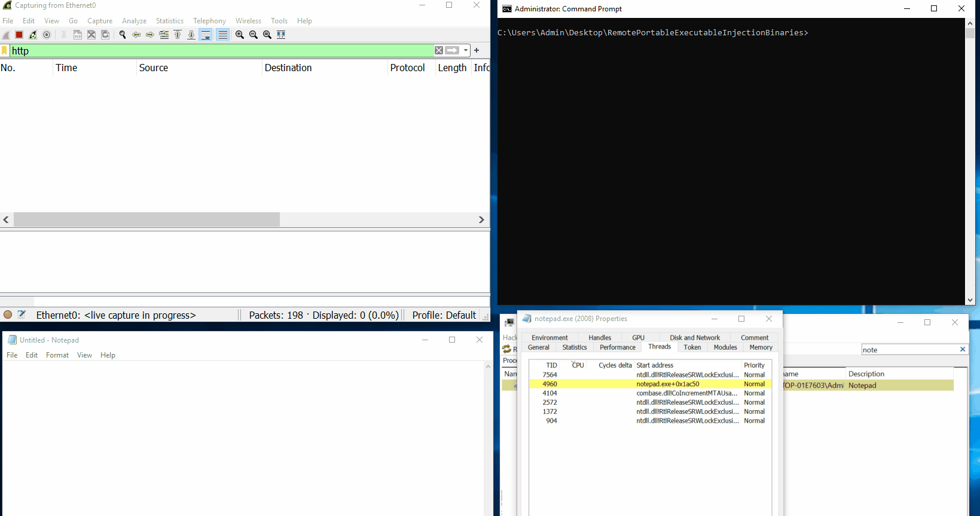Viewport: 980px width, 516px height.
Task: Switch to the Modules tab
Action: (725, 347)
